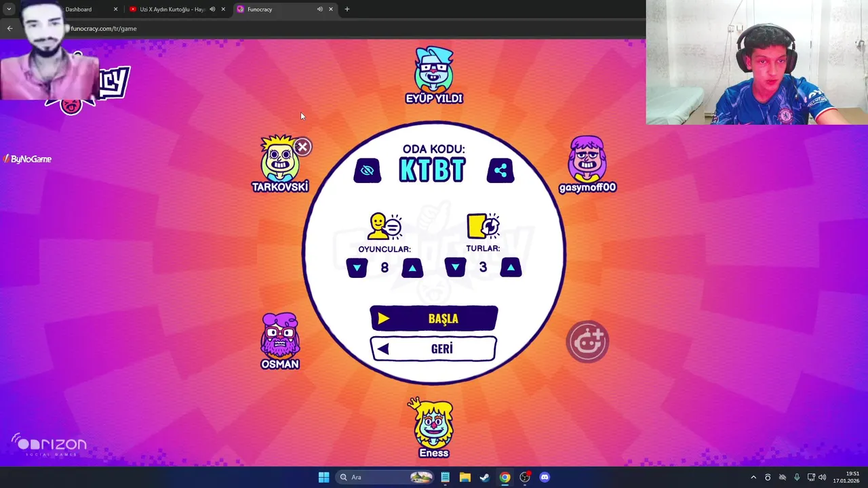Click the KTBT room code text

coord(432,170)
